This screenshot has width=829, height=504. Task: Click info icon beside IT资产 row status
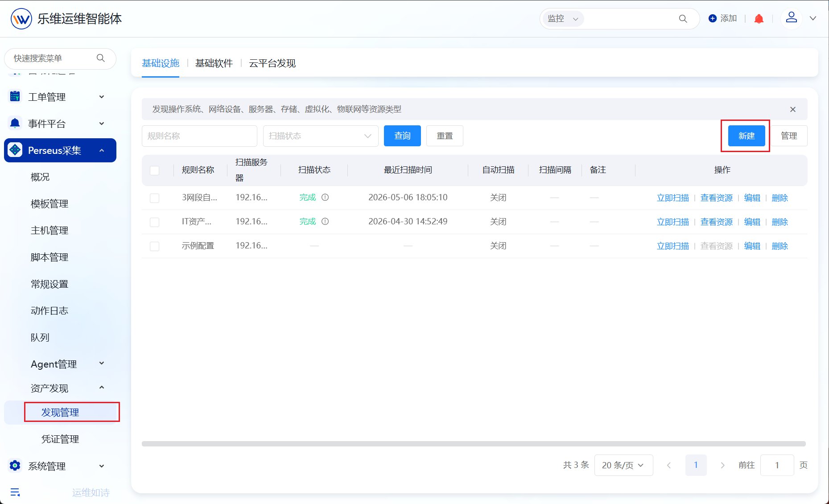(325, 221)
